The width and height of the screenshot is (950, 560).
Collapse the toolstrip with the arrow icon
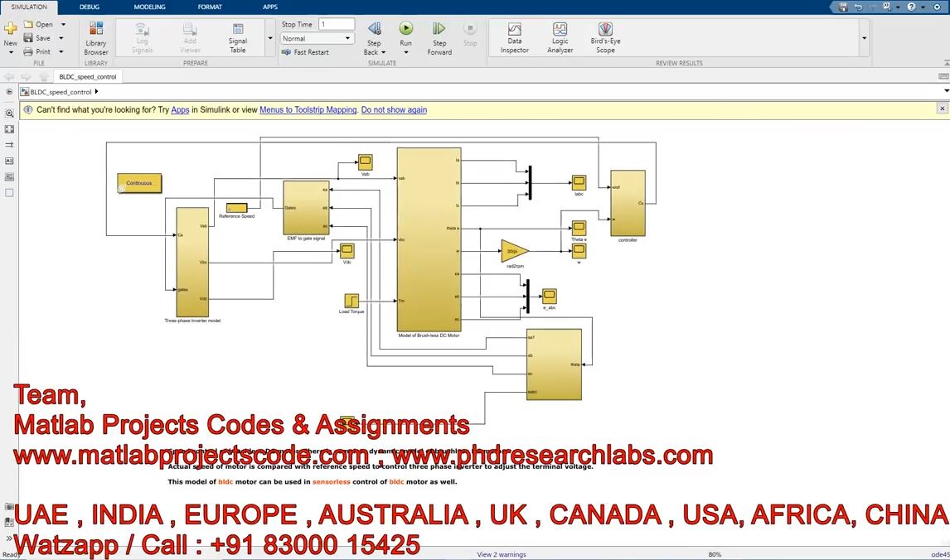(947, 62)
